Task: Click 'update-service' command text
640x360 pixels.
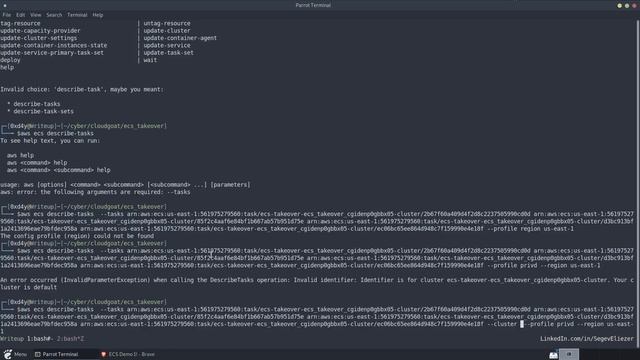Action: click(x=167, y=45)
